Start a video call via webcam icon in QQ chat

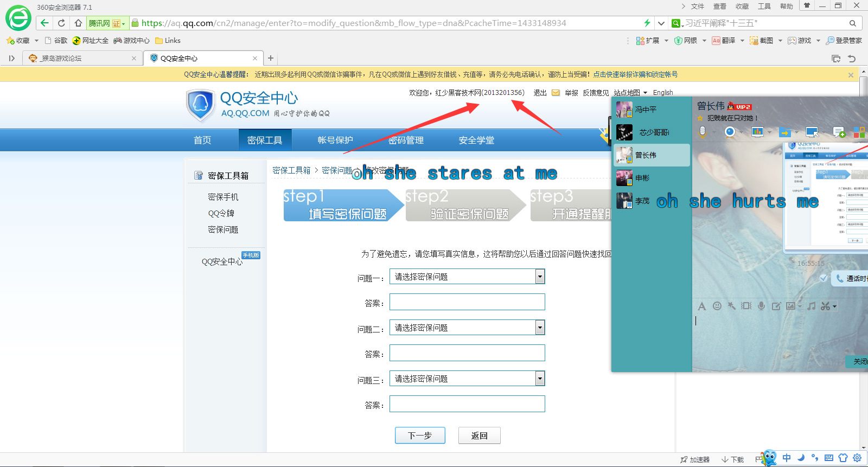point(730,131)
